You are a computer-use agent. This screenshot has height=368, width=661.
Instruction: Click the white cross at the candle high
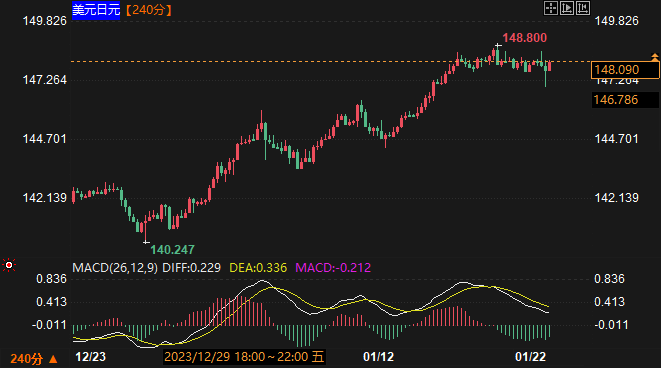(498, 45)
